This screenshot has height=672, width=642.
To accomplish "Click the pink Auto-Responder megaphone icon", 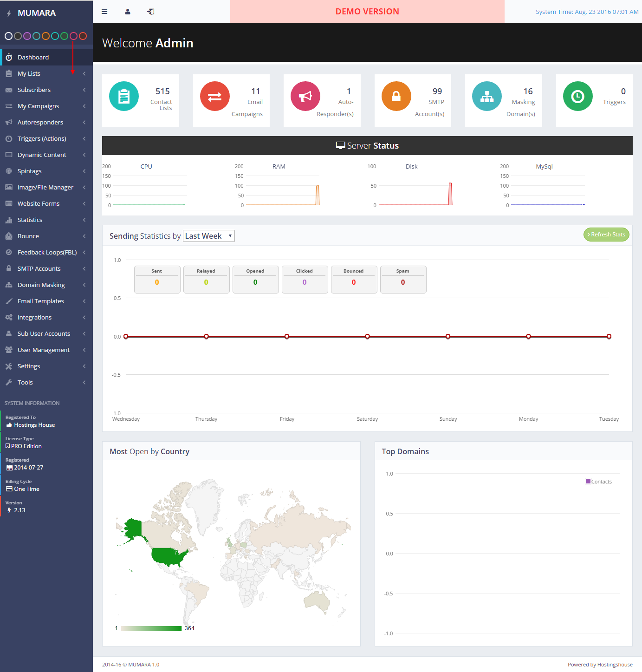I will [305, 96].
